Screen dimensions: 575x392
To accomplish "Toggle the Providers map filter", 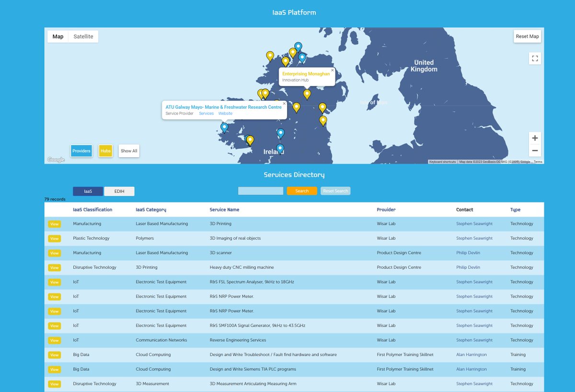I will click(x=81, y=151).
